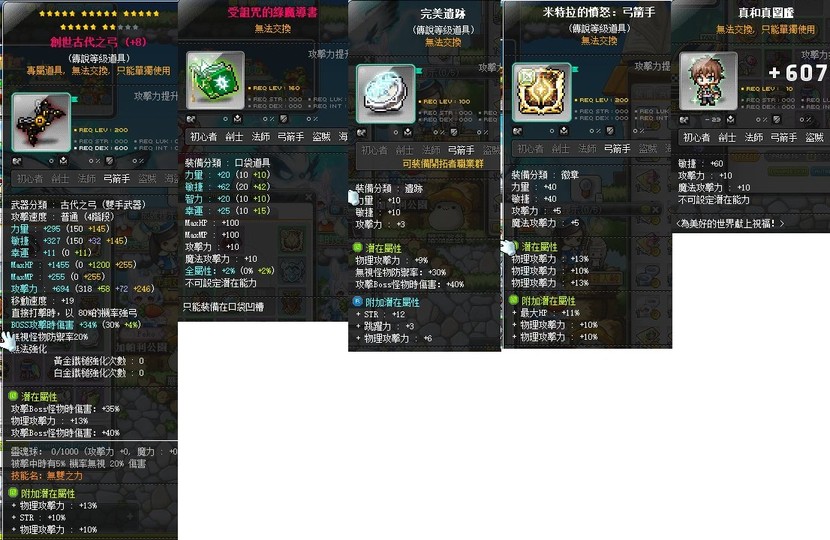
Task: Click the green potential icon beside 潛在屬性 on the bow
Action: [x=14, y=396]
